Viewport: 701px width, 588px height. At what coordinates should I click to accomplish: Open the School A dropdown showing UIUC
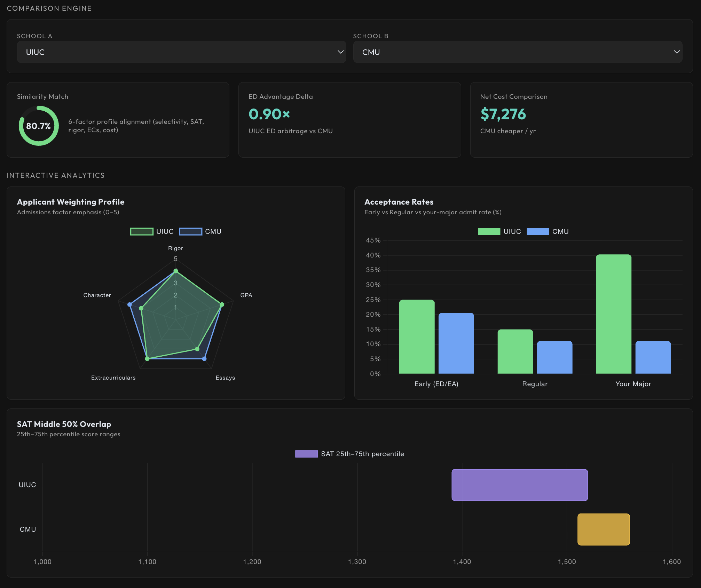[x=181, y=52]
